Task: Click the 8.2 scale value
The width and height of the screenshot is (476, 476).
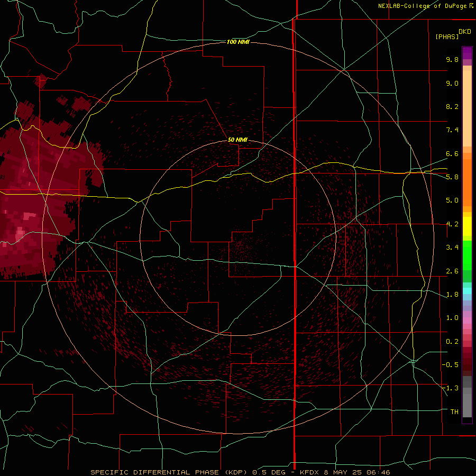Action: [x=452, y=106]
